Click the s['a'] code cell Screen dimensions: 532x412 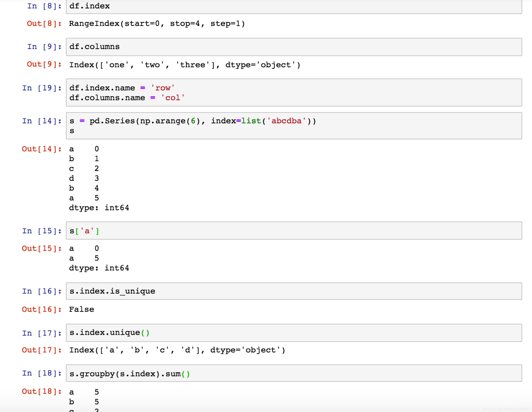294,231
